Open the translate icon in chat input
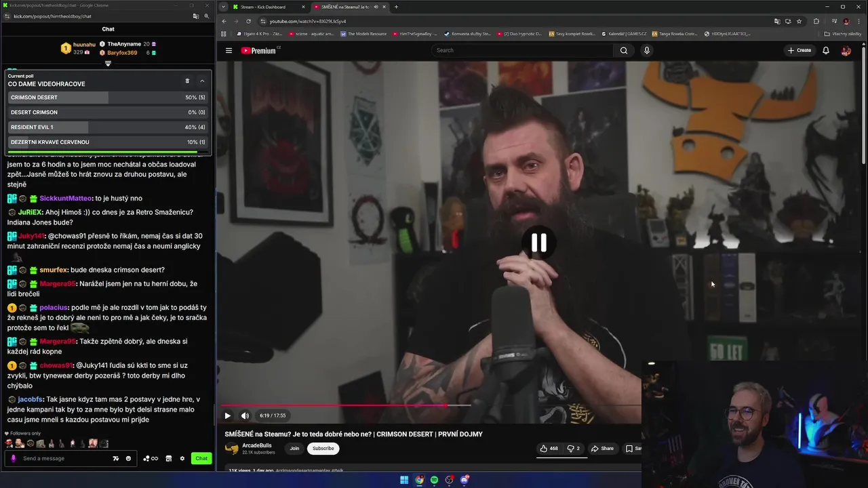Image resolution: width=868 pixels, height=488 pixels. pos(115,459)
